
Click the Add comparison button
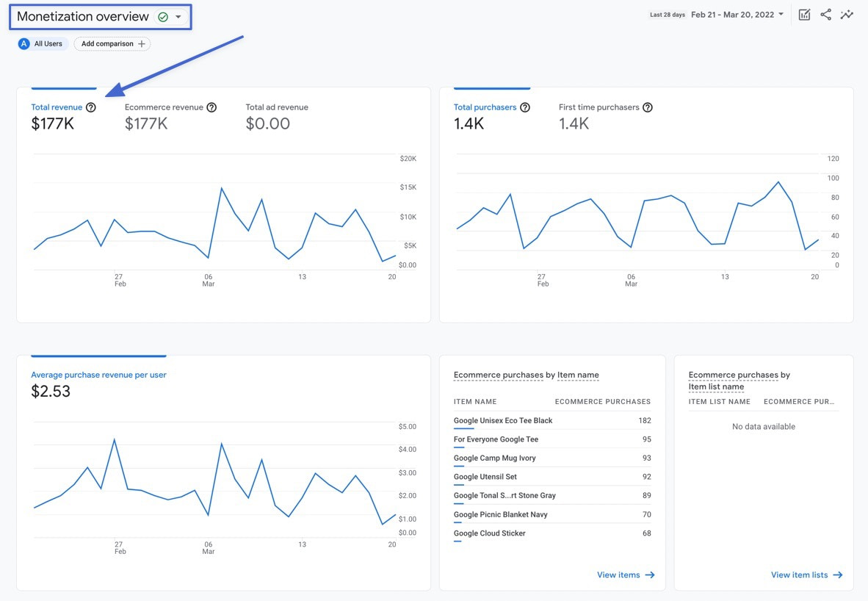click(112, 43)
